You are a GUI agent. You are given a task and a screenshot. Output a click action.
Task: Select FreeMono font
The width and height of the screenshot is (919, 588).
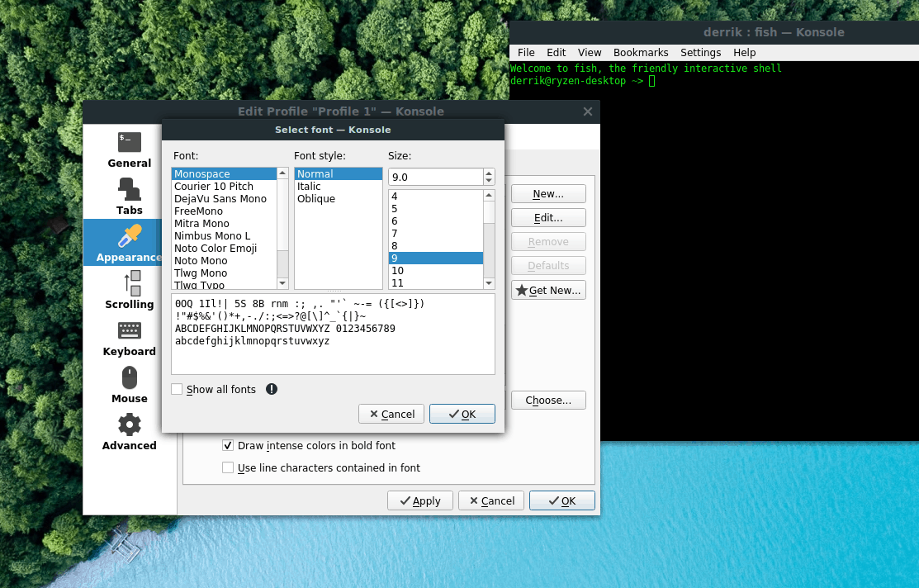[224, 211]
